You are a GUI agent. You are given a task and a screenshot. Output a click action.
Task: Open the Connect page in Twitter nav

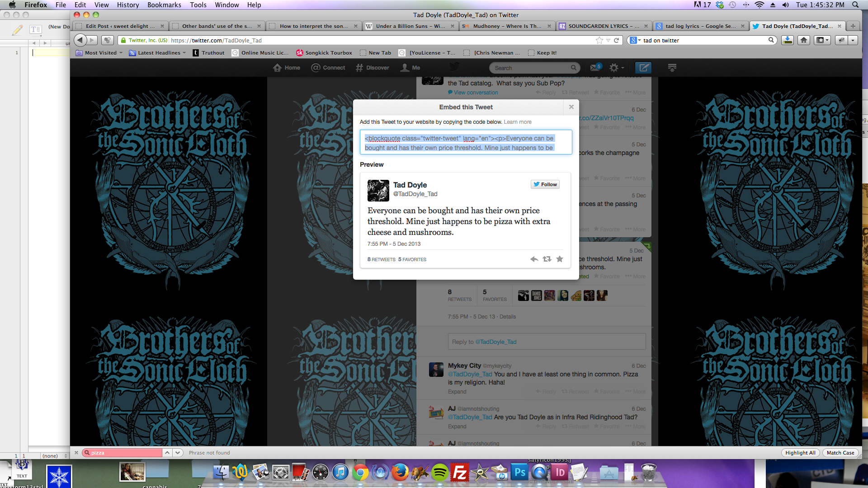[x=328, y=68]
